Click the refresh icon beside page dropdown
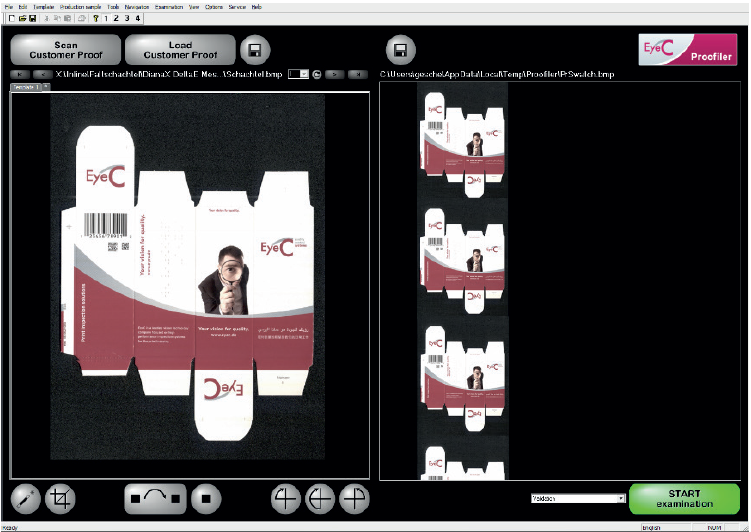This screenshot has height=532, width=751. pos(317,74)
